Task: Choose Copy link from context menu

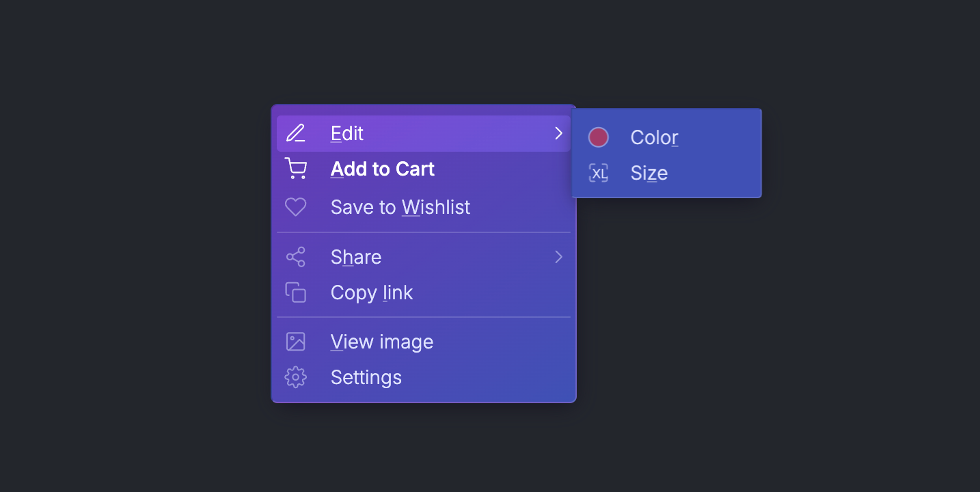Action: coord(372,292)
